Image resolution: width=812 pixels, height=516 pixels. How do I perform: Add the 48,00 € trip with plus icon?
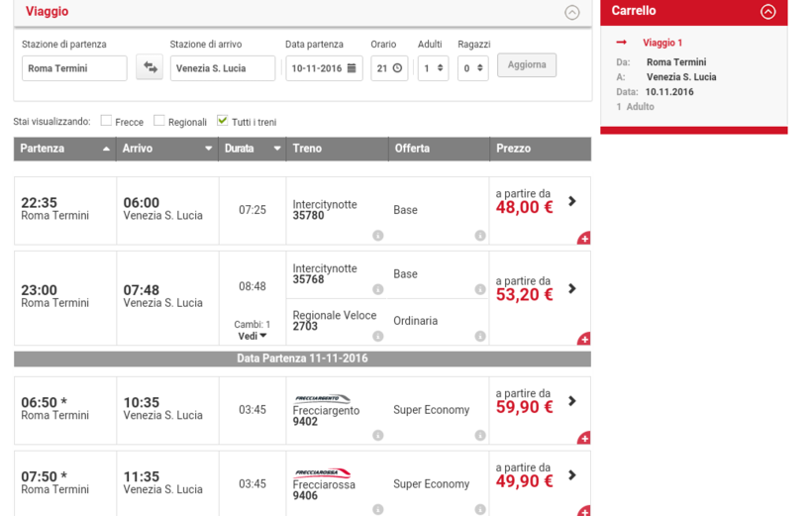tap(584, 238)
